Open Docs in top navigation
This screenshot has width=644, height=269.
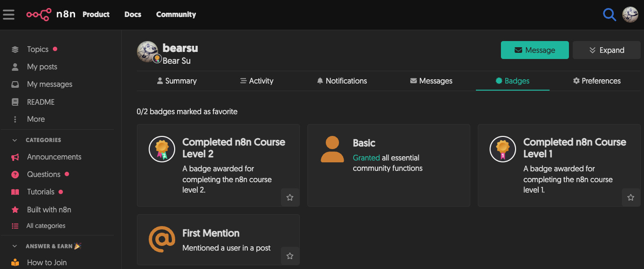(x=133, y=15)
